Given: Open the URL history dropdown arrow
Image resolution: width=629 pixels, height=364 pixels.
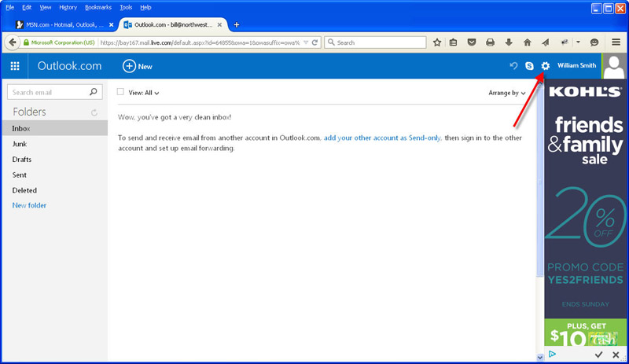Looking at the screenshot, I should [x=306, y=42].
